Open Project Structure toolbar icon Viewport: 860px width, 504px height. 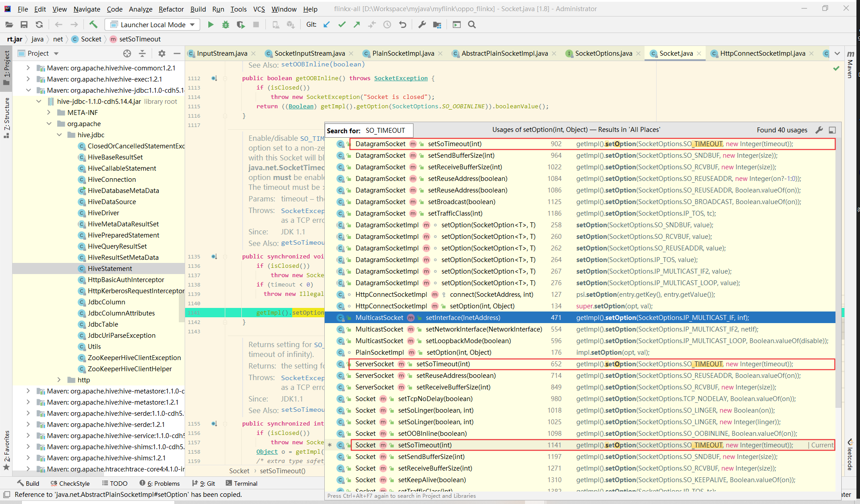437,25
